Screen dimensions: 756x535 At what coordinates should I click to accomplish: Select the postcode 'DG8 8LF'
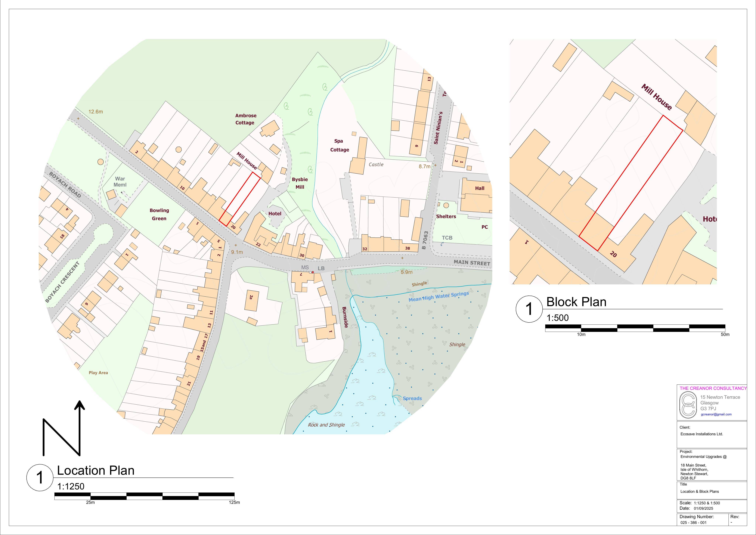(688, 478)
